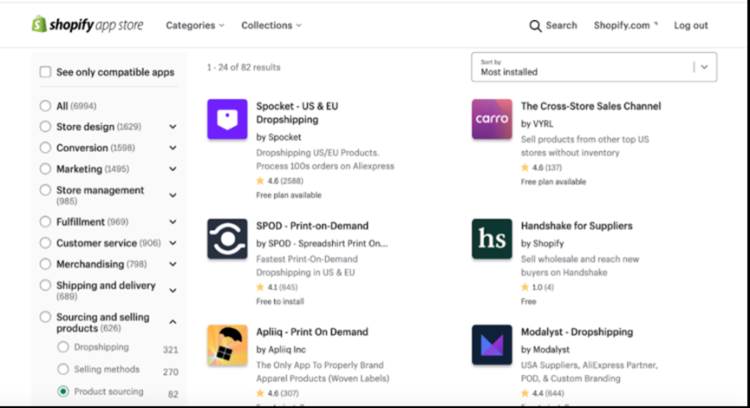This screenshot has height=408, width=750.
Task: Open the Categories menu
Action: 195,25
